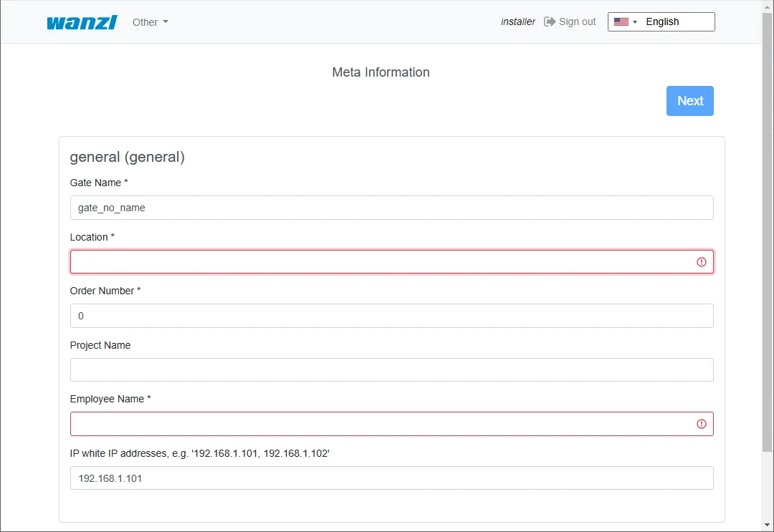
Task: Select the English language selector text
Action: click(662, 22)
